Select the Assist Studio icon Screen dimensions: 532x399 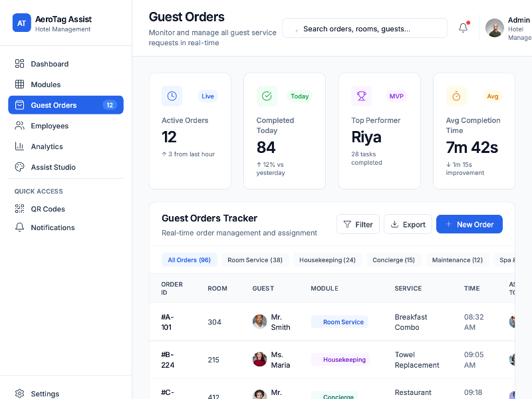20,167
